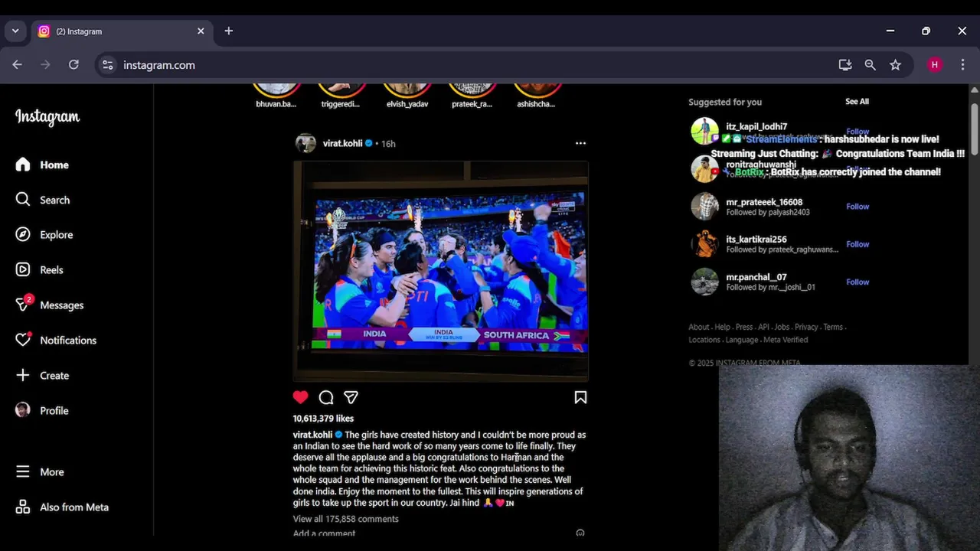Open the post three-dot options menu
Image resolution: width=980 pixels, height=551 pixels.
coord(580,143)
